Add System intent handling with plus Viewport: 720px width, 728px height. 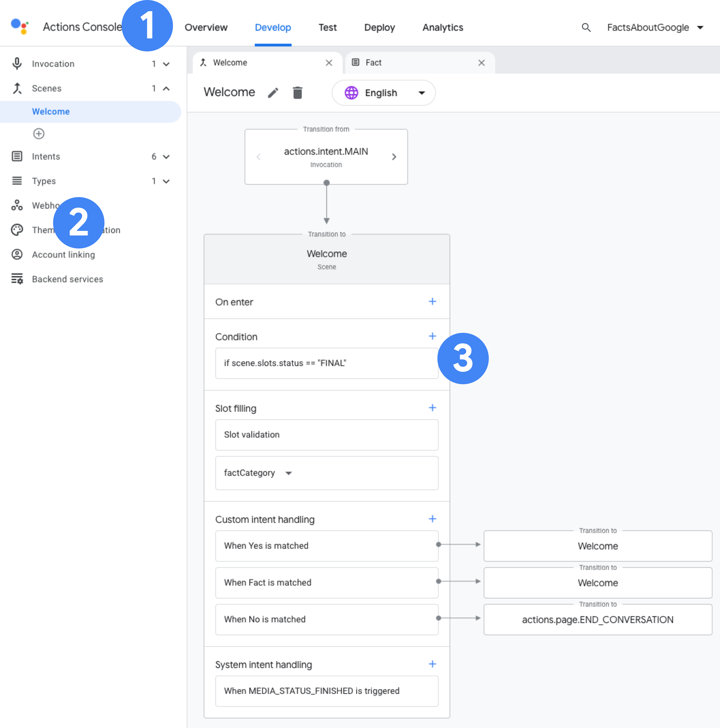[432, 664]
